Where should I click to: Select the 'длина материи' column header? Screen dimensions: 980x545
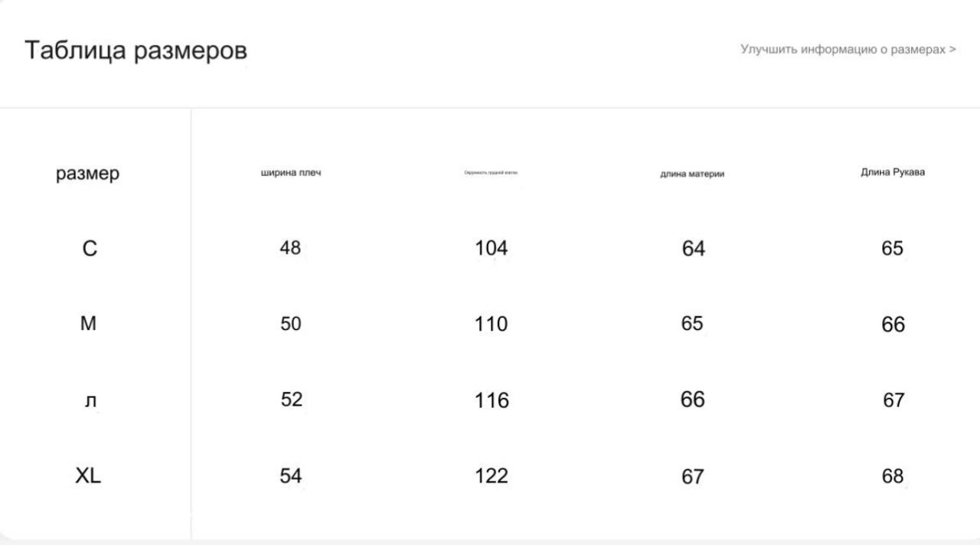pyautogui.click(x=692, y=174)
